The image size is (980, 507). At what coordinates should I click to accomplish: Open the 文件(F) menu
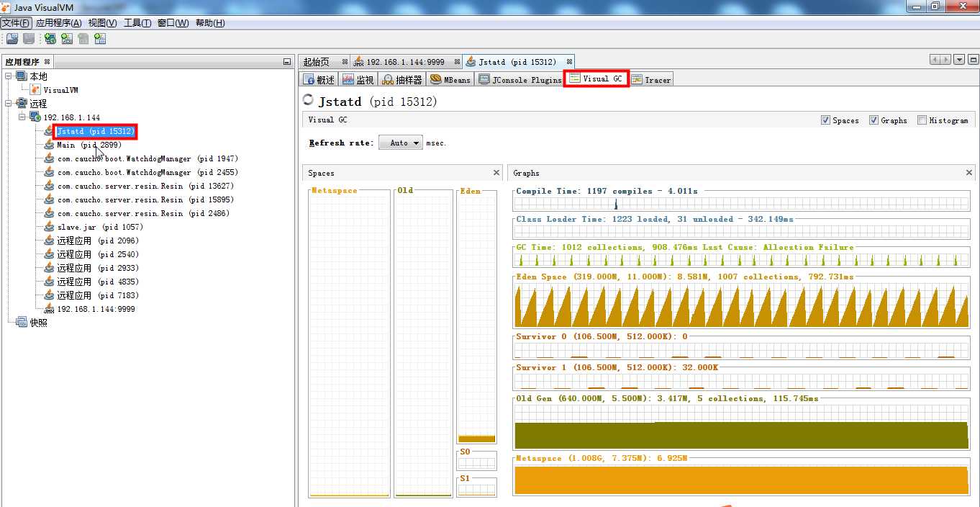tap(16, 23)
